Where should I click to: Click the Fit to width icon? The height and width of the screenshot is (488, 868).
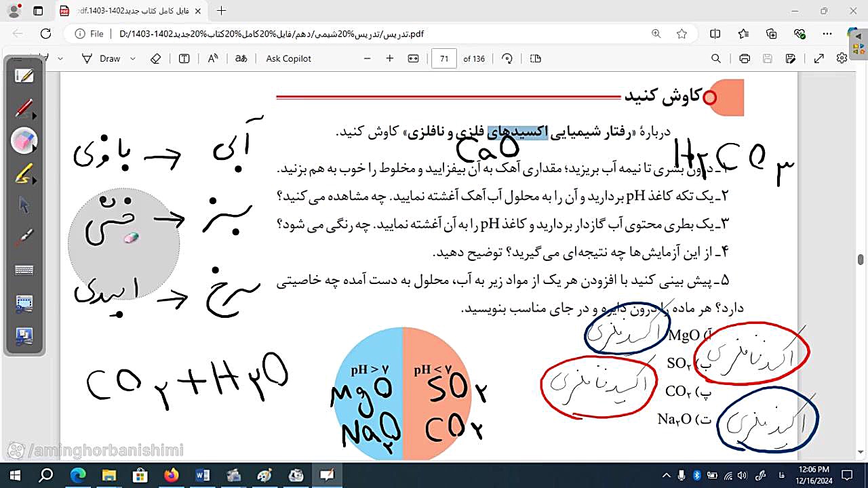[x=413, y=59]
